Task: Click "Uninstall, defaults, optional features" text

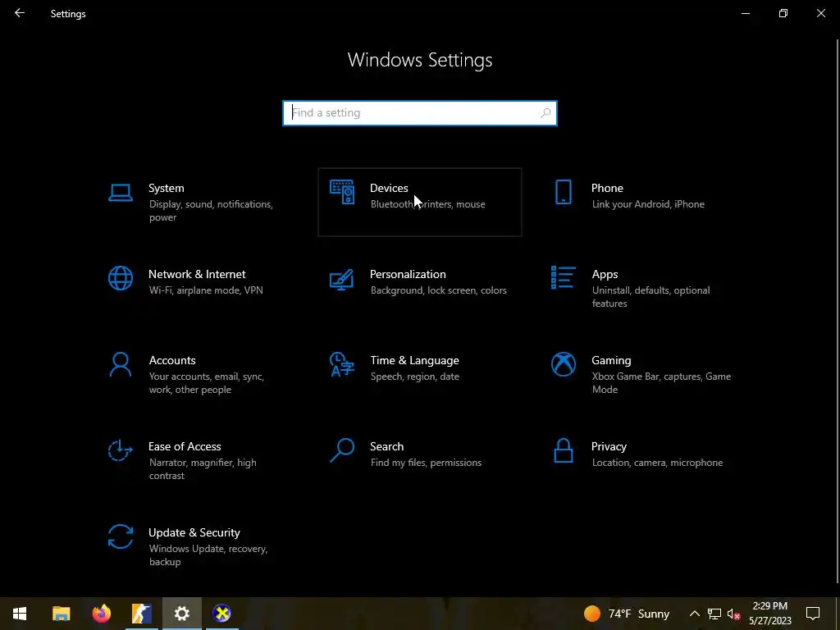Action: tap(651, 297)
